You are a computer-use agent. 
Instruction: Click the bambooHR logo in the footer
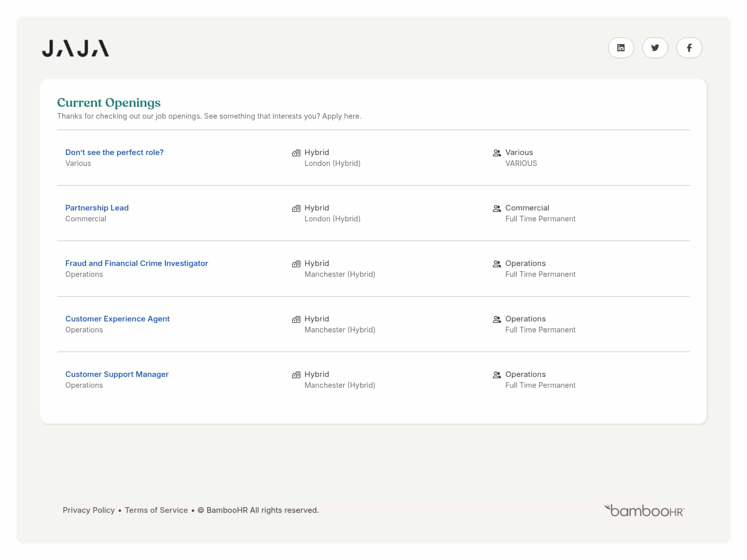[x=644, y=510]
